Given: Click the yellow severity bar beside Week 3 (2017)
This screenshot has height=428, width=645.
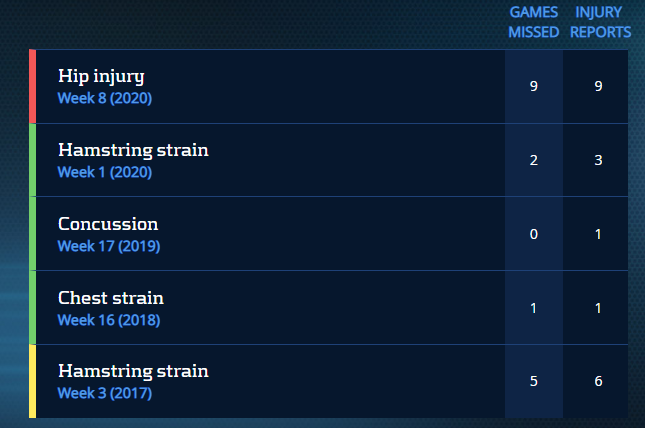Looking at the screenshot, I should coord(33,381).
